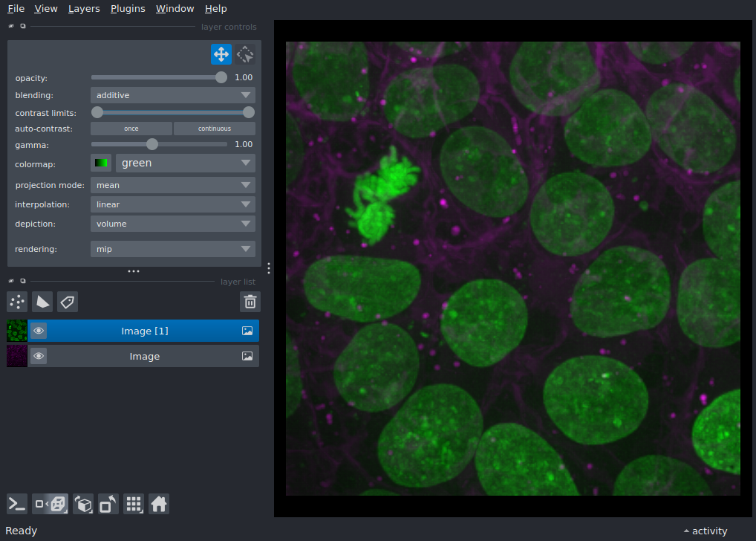This screenshot has height=541, width=756.
Task: Expand the green colormap dropdown
Action: click(185, 163)
